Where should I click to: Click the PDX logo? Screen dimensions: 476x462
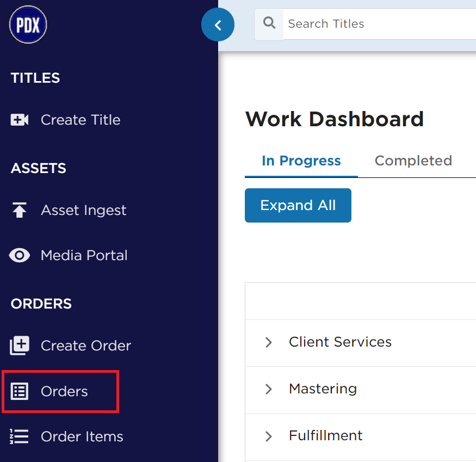click(x=28, y=24)
